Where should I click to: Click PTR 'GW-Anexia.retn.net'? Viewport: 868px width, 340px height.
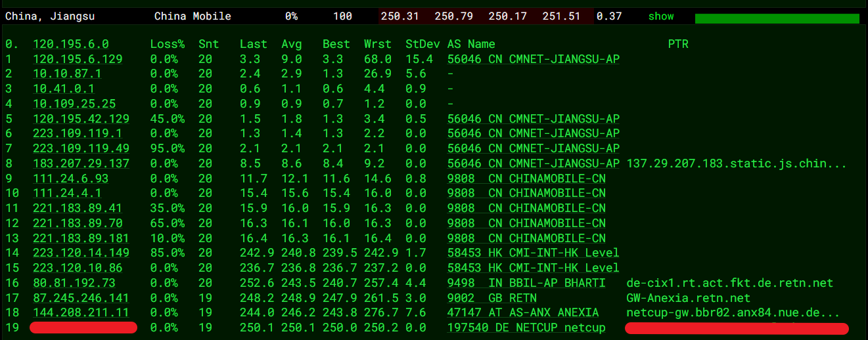(x=689, y=298)
